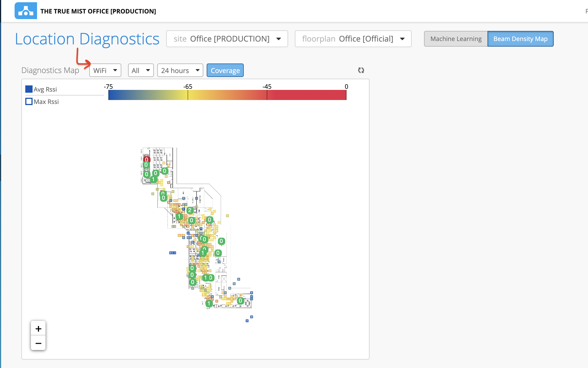
Task: Open the All filter dropdown
Action: click(141, 70)
